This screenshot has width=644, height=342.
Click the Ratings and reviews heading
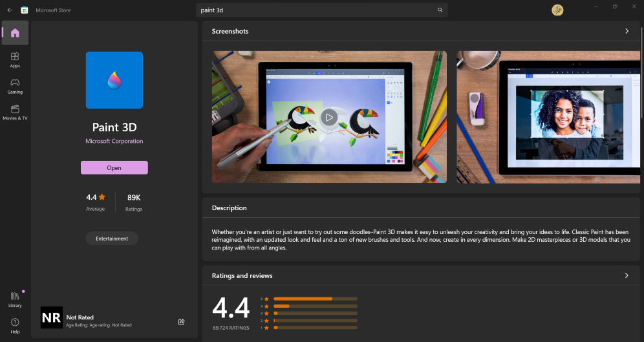(242, 275)
